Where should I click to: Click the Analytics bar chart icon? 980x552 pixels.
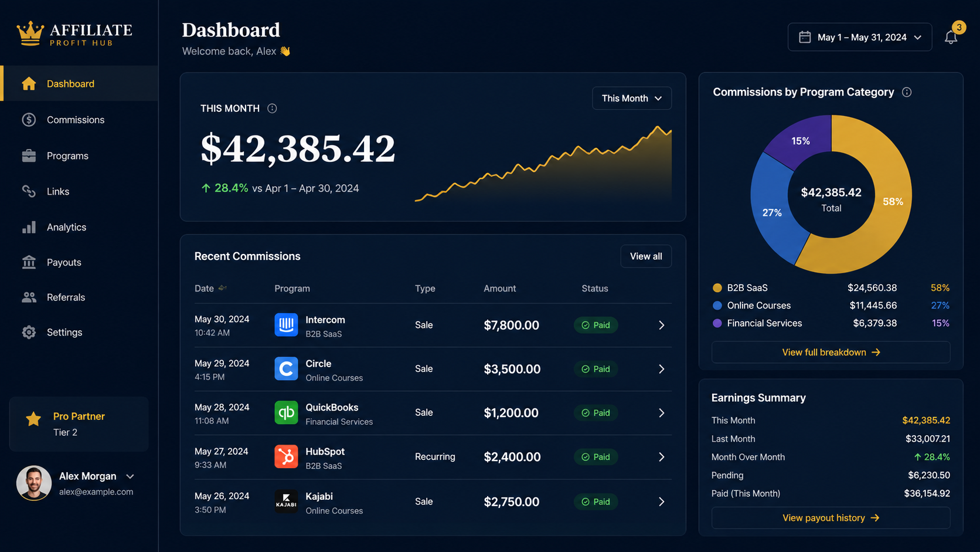[29, 227]
